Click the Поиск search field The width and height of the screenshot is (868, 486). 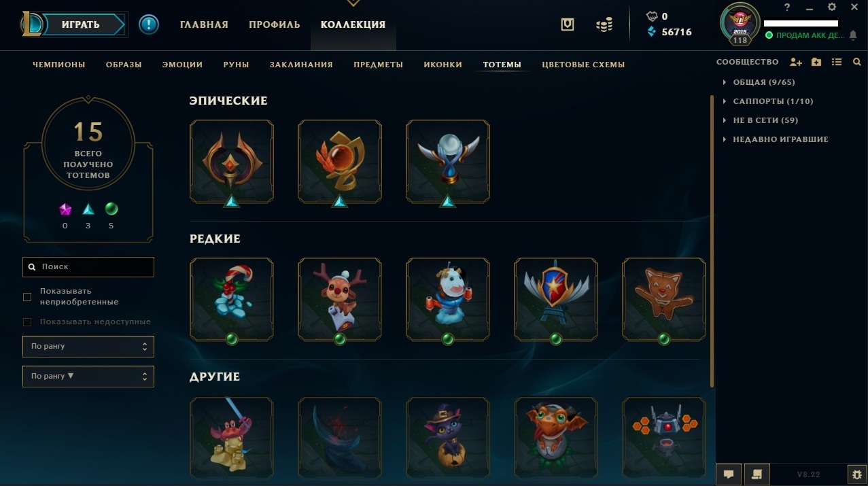tap(88, 267)
